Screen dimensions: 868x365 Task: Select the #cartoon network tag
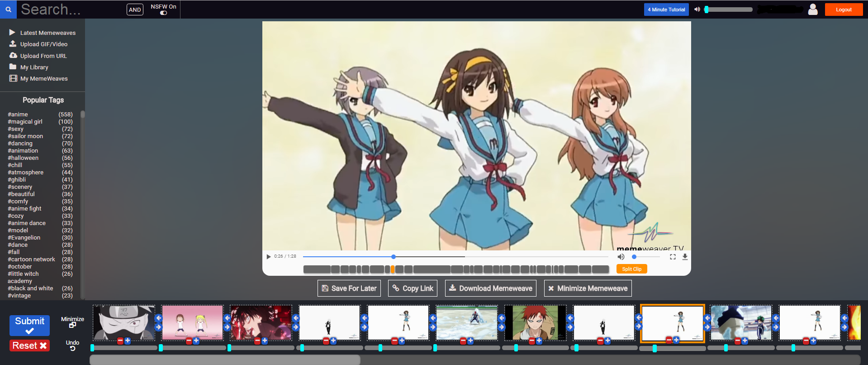(x=31, y=259)
